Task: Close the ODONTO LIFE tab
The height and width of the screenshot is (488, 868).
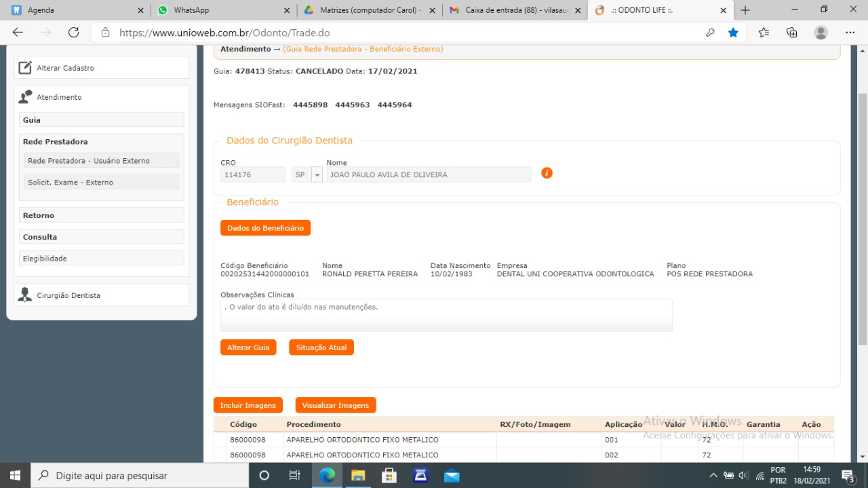Action: [723, 10]
